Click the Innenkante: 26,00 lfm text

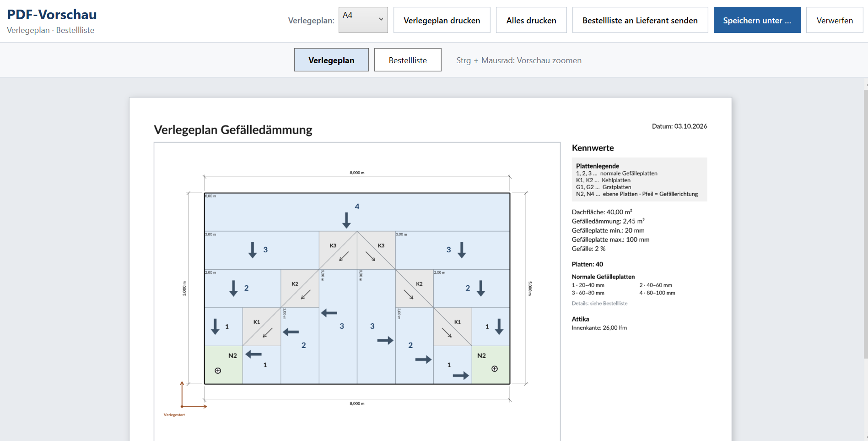[599, 328]
